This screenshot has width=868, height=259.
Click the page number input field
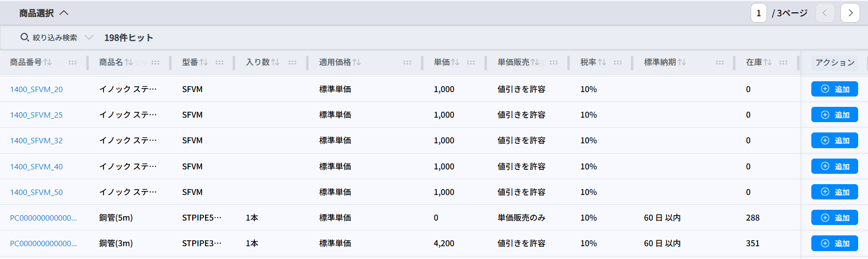tap(759, 13)
